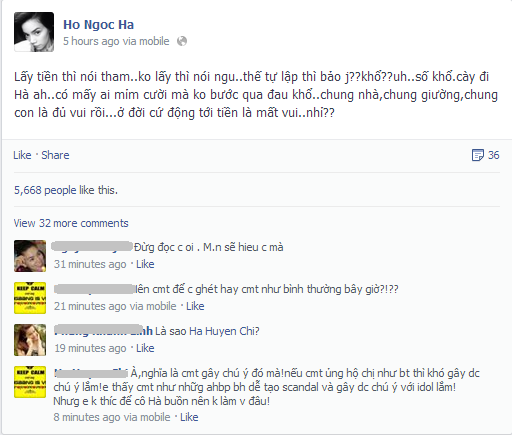
Task: Like the 'Là sao Ha Huyen Chi?' comment
Action: [x=145, y=348]
